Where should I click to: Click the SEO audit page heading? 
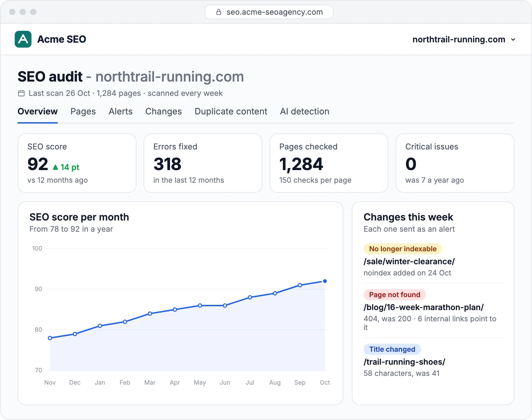(131, 77)
